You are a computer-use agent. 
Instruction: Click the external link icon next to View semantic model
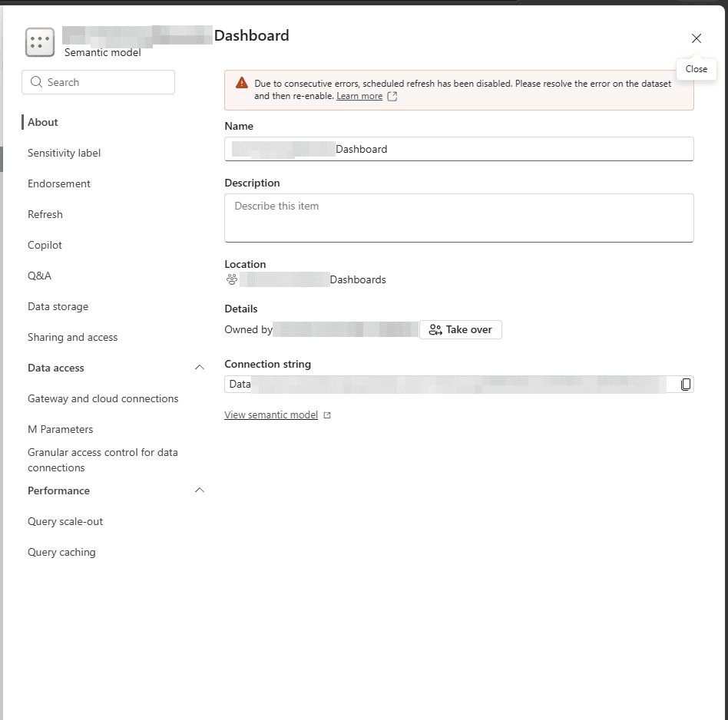pos(327,415)
